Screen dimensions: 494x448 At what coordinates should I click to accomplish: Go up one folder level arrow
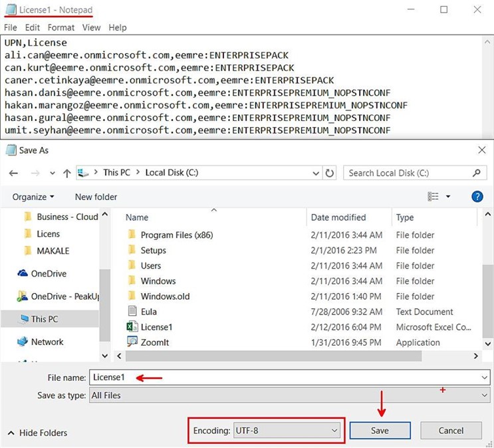pyautogui.click(x=66, y=173)
